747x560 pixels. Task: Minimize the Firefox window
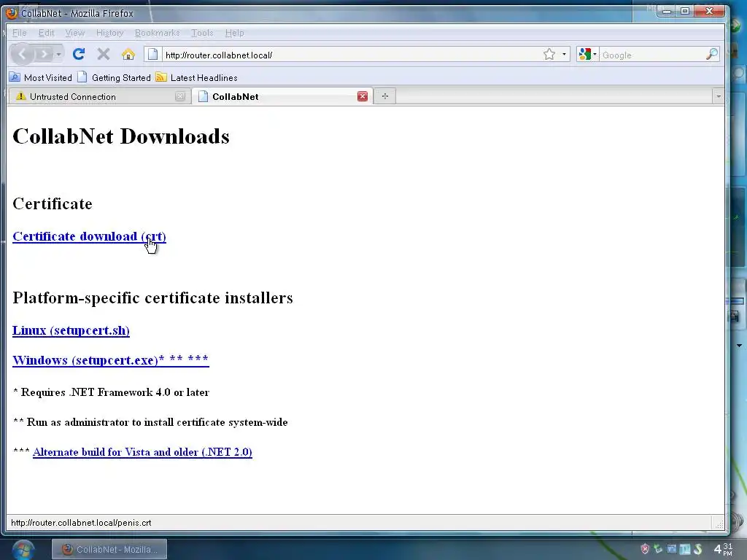click(667, 11)
